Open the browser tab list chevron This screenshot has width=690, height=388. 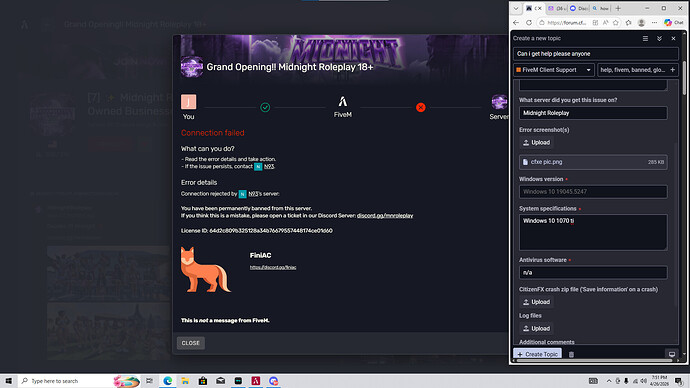tap(516, 8)
